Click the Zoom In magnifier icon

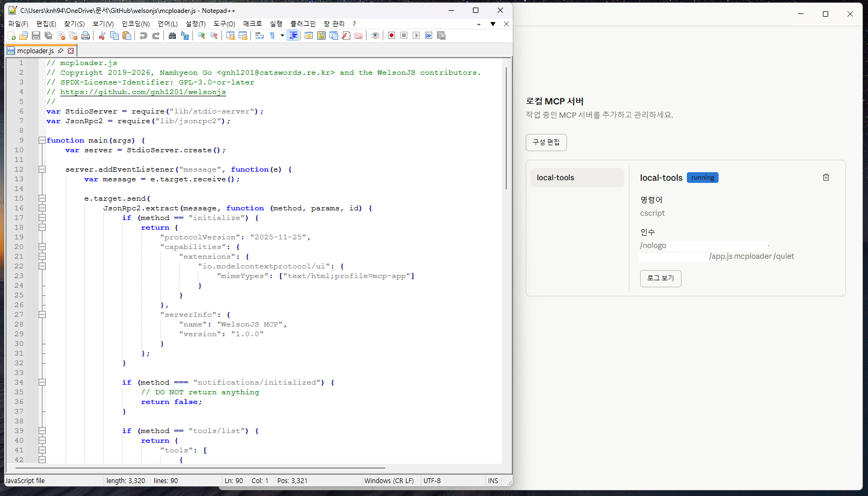tap(202, 36)
